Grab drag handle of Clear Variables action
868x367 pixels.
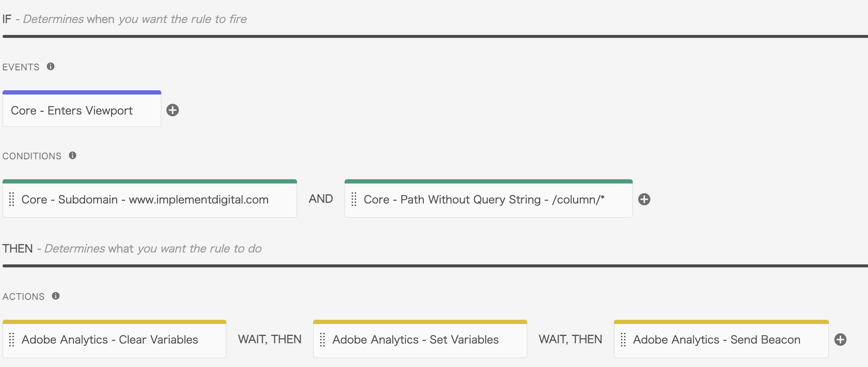pyautogui.click(x=12, y=339)
